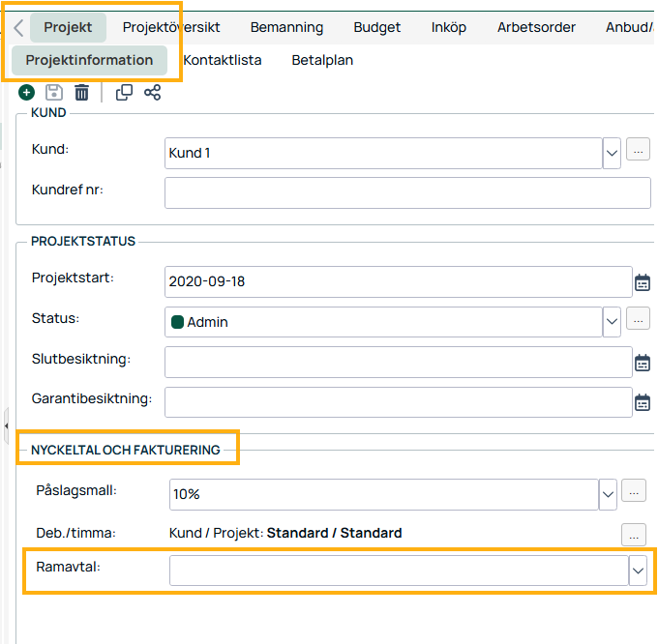Expand the Status dropdown
Viewport: 658px width, 644px height.
(x=612, y=322)
